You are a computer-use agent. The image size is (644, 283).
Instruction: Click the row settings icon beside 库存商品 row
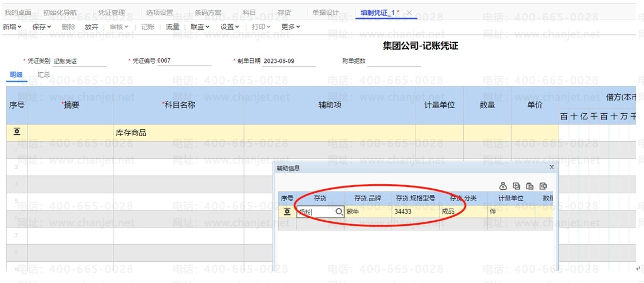(17, 133)
